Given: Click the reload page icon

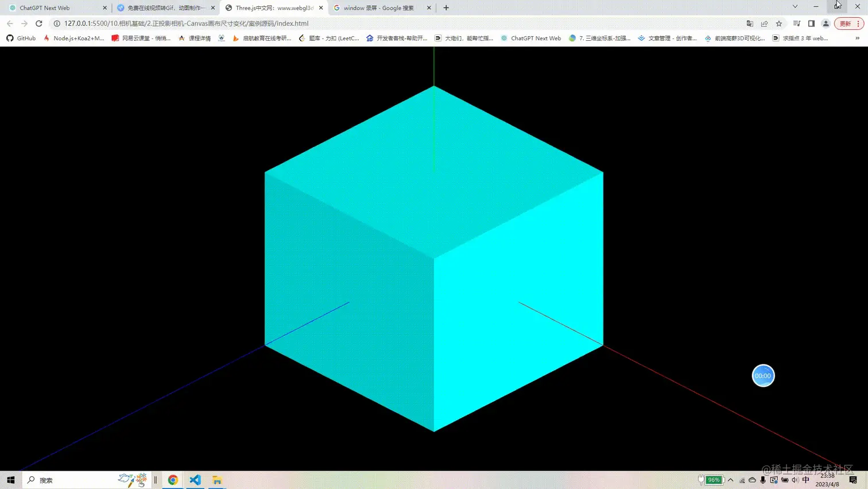Looking at the screenshot, I should click(x=38, y=24).
